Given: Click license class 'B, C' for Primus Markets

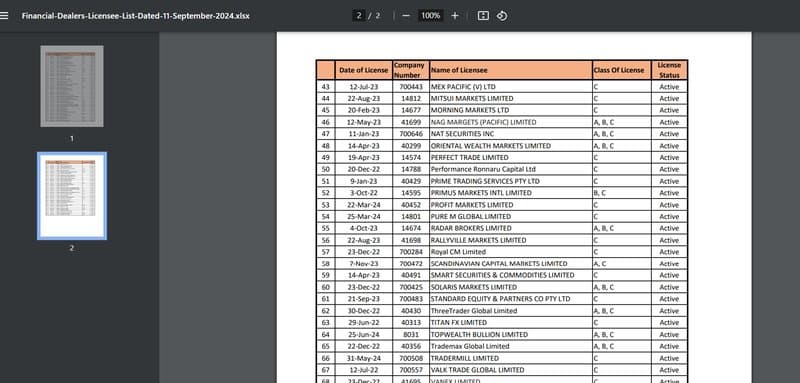Looking at the screenshot, I should [599, 193].
